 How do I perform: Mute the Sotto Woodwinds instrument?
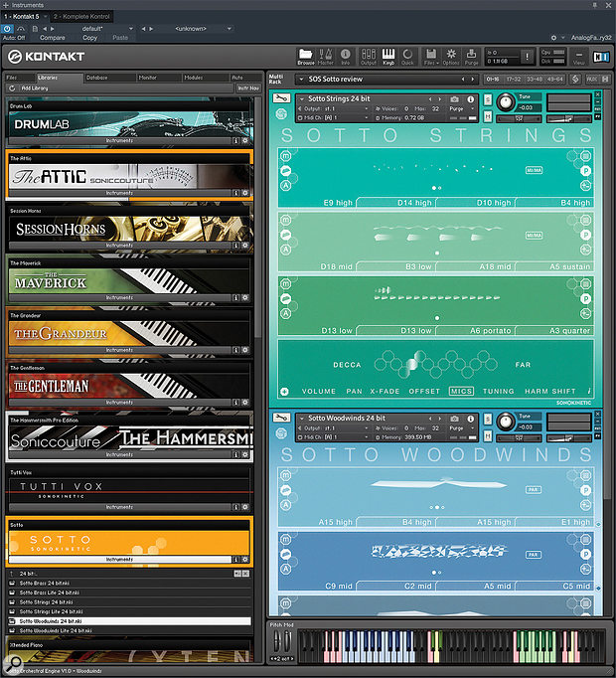click(488, 435)
